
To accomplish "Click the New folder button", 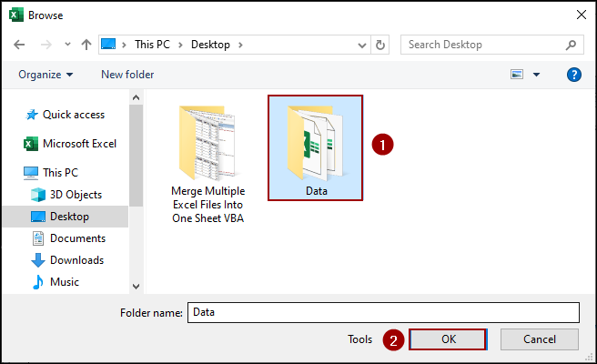I will coord(127,75).
